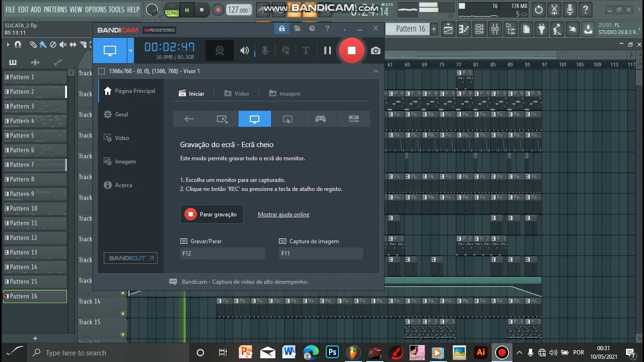Select rectangle area recording mode
644x362 pixels.
[222, 119]
